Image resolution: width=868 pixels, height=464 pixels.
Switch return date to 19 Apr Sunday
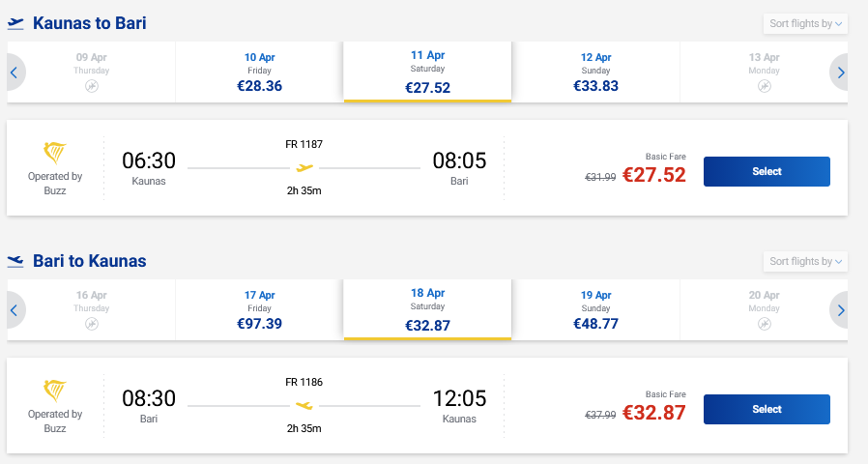click(x=595, y=310)
